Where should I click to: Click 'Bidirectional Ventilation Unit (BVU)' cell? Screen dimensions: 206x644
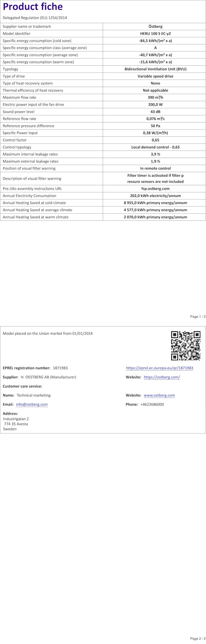coord(155,69)
